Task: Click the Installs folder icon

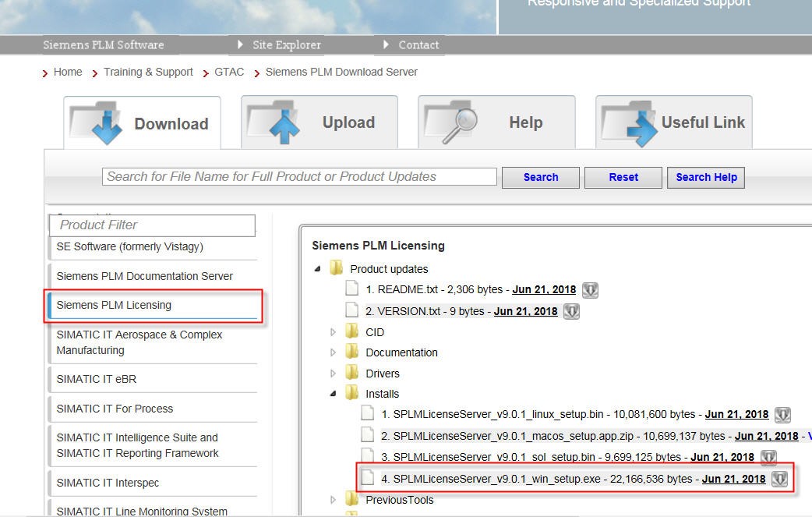Action: [352, 393]
